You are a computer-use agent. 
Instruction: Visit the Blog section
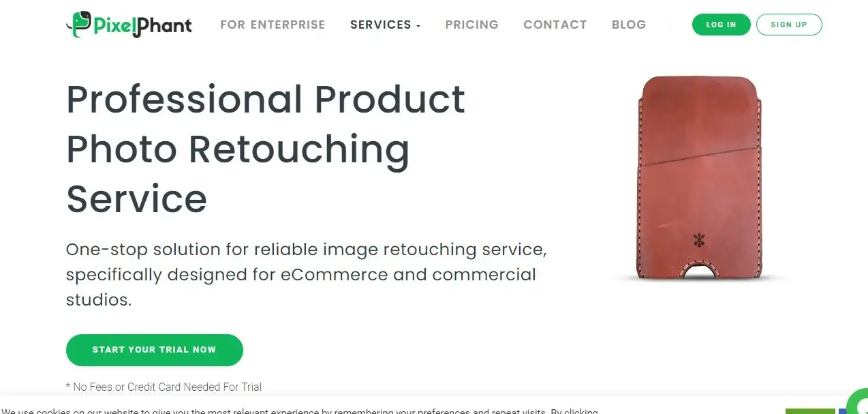629,25
